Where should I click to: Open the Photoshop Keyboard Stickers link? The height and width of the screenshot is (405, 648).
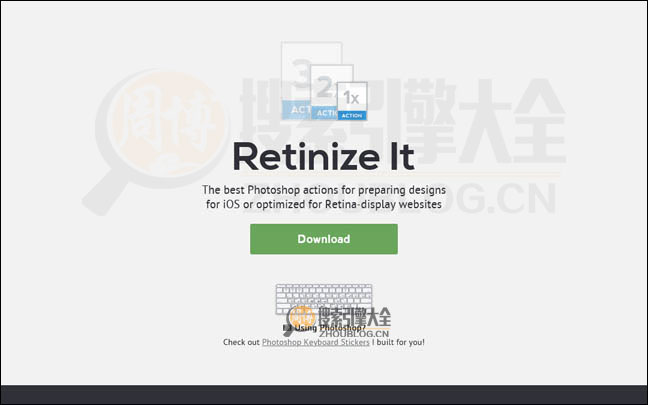click(x=316, y=342)
